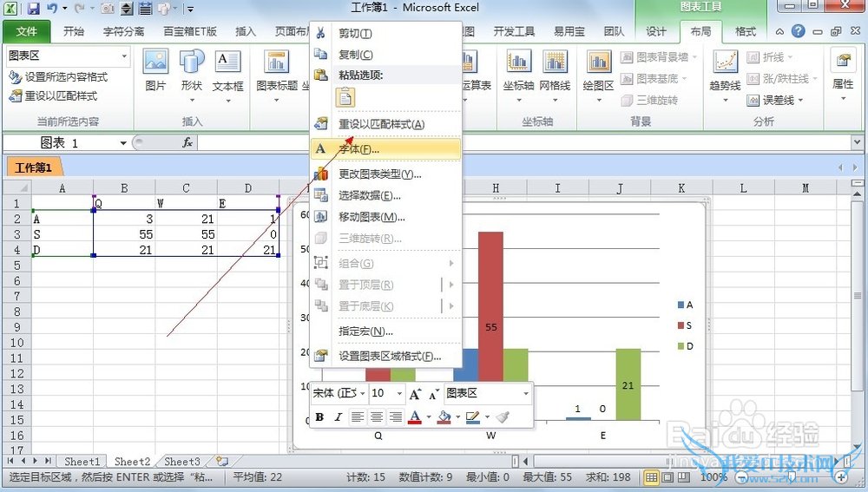868x492 pixels.
Task: Choose Cut (剪切) in context menu
Action: tap(386, 33)
